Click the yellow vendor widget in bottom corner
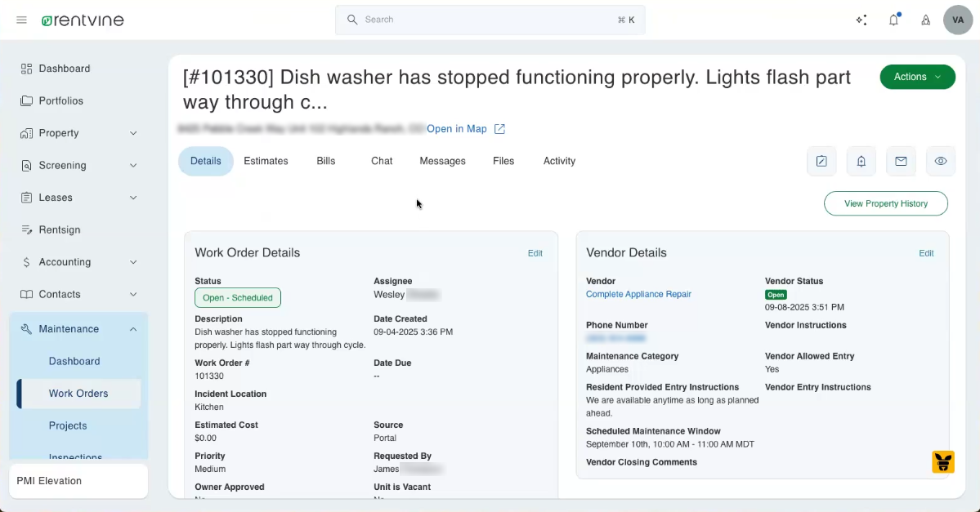This screenshot has width=980, height=512. 943,462
